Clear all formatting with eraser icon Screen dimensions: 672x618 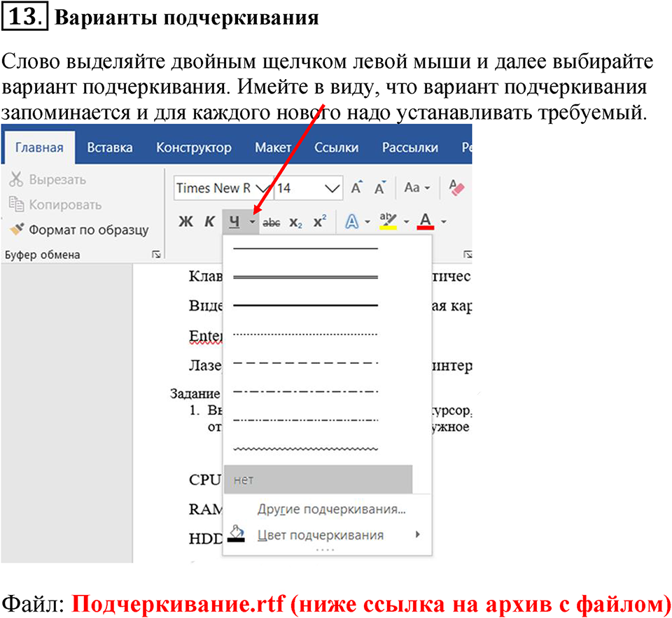point(456,188)
